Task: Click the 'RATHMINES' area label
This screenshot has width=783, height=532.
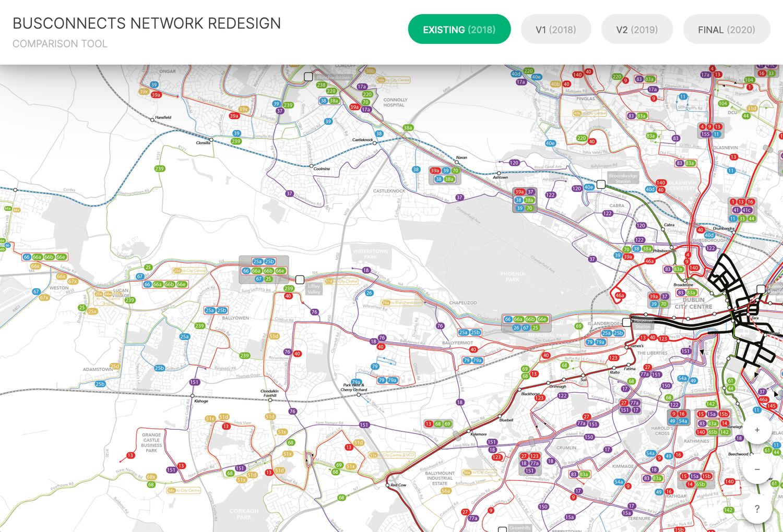Action: [x=696, y=441]
